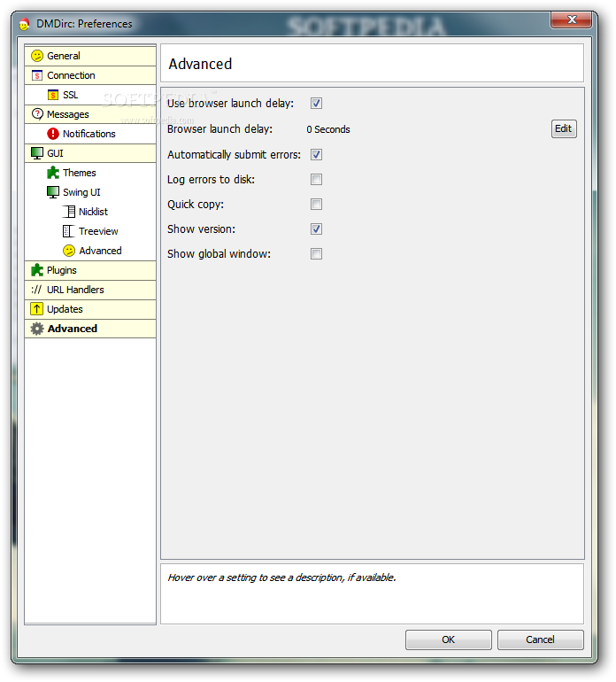Go to Messages preferences

click(x=90, y=114)
